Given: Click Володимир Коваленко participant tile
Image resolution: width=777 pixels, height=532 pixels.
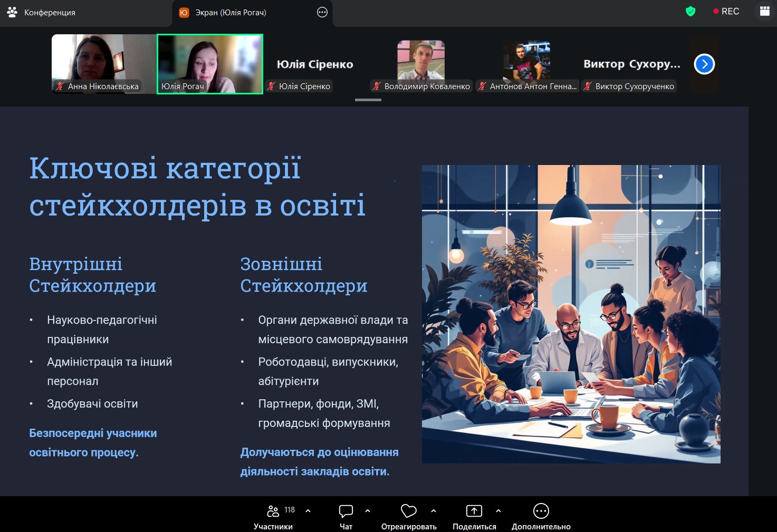Looking at the screenshot, I should pos(421,64).
